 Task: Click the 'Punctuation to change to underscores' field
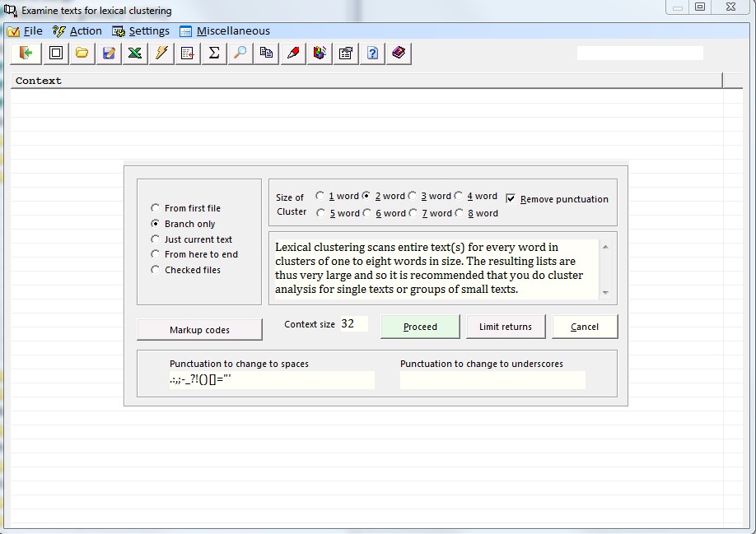[x=492, y=380]
